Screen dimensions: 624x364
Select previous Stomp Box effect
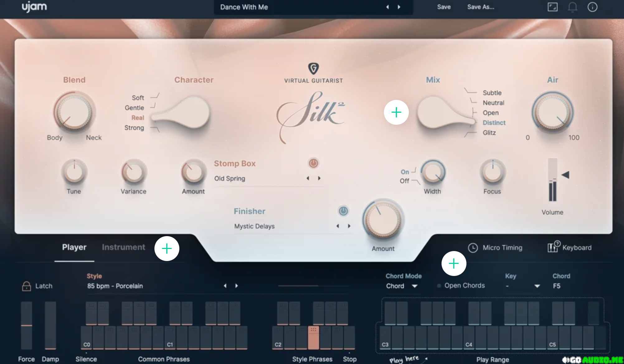click(308, 178)
